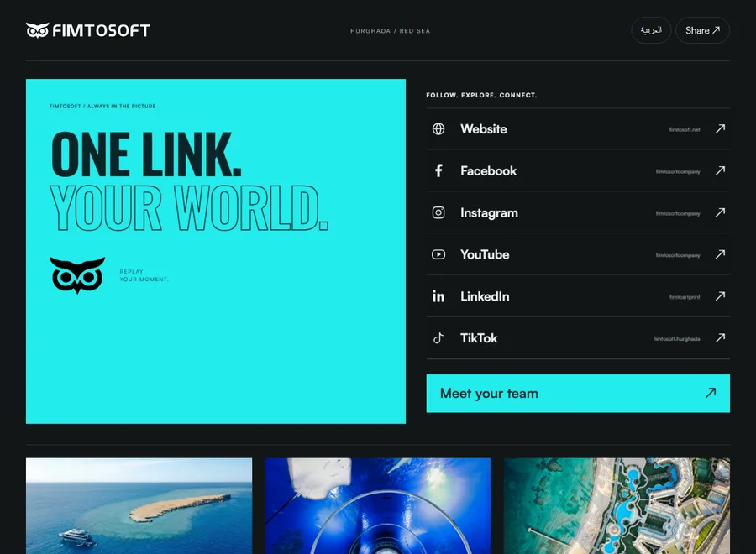Open the YouTube link label

[485, 254]
